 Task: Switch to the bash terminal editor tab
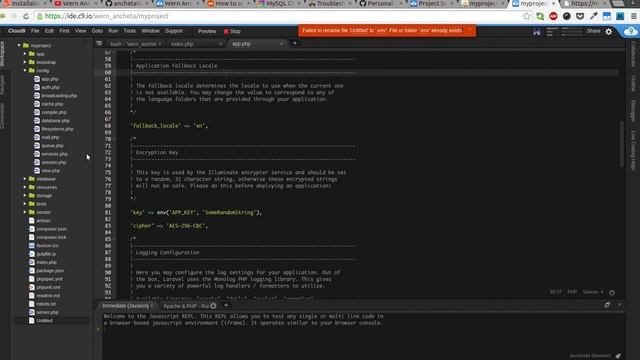tap(135, 44)
